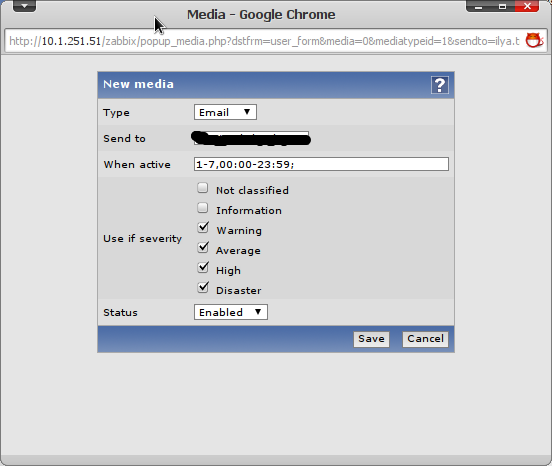Enable the Not classified severity checkbox
Viewport: 552px width, 466px height.
(x=202, y=188)
